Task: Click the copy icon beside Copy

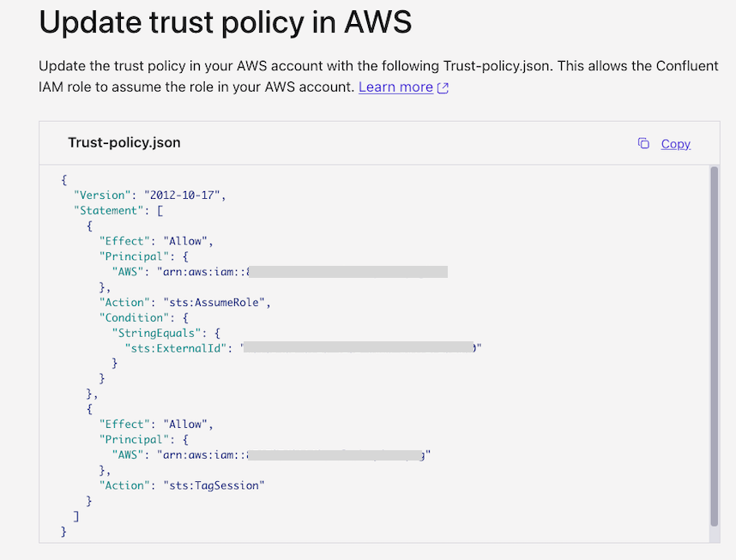Action: click(x=643, y=143)
